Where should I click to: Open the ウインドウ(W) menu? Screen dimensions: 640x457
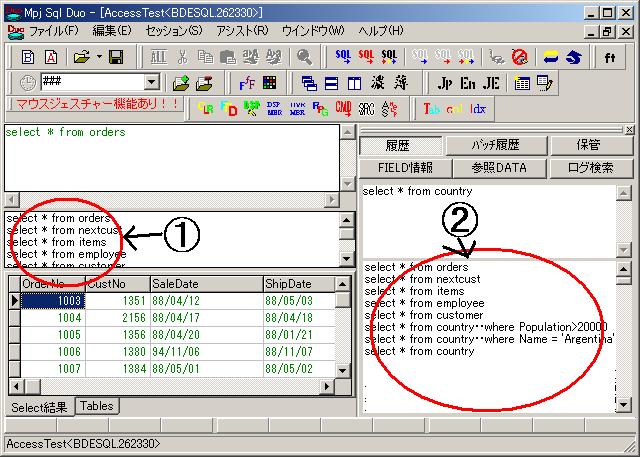(313, 31)
